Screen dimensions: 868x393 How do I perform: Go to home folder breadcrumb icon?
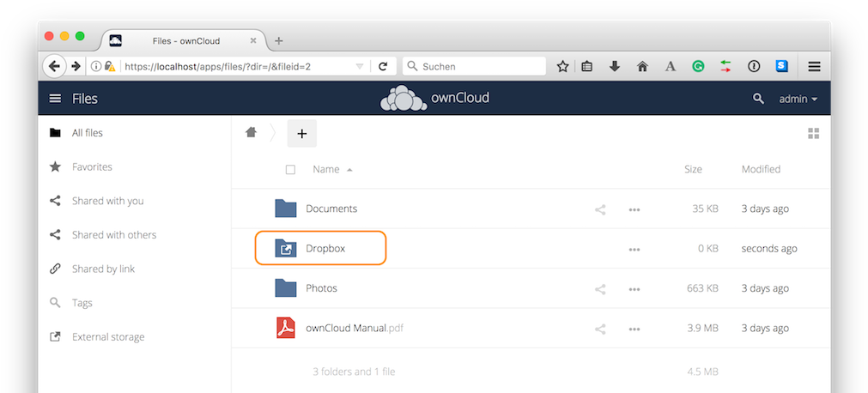252,132
